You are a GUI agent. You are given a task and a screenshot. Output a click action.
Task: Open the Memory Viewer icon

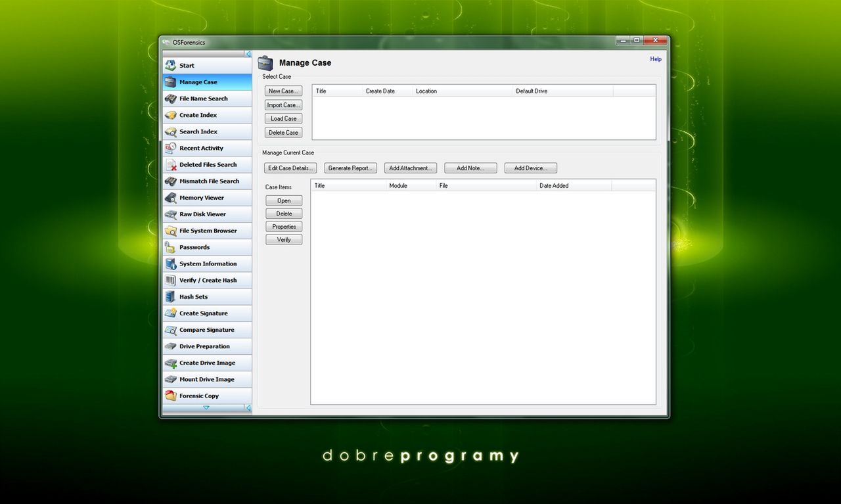click(170, 197)
